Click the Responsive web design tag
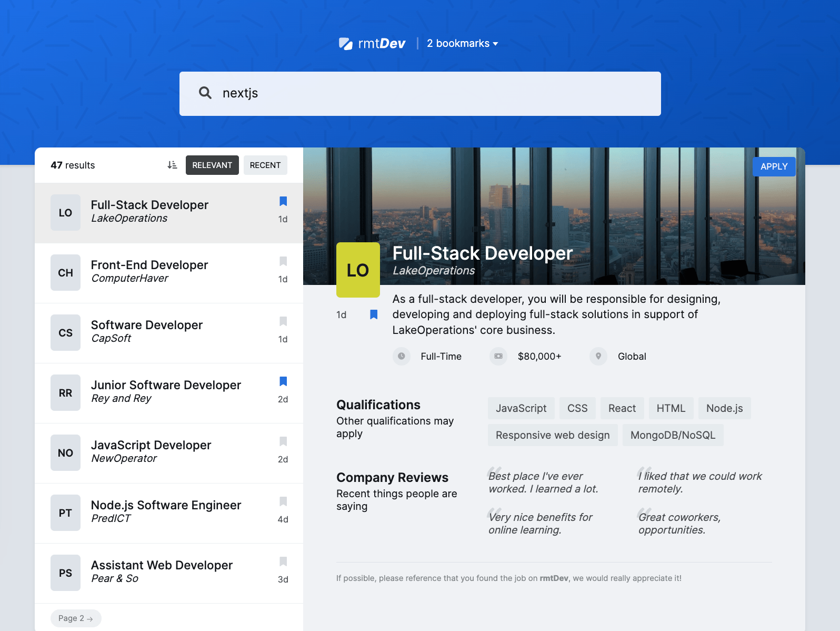840x631 pixels. pyautogui.click(x=553, y=435)
